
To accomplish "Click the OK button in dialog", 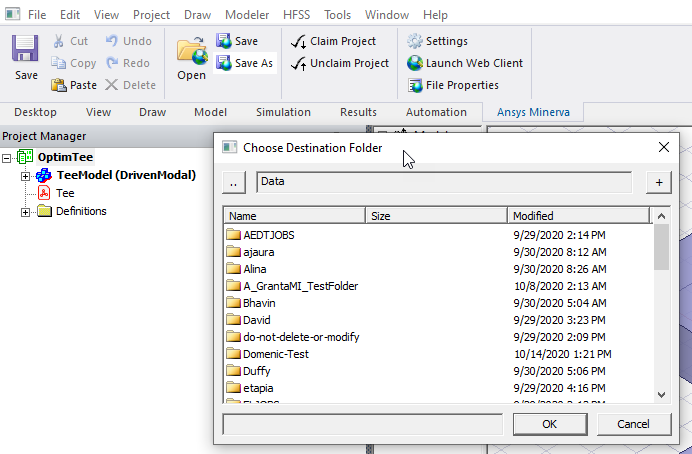I will (x=549, y=424).
